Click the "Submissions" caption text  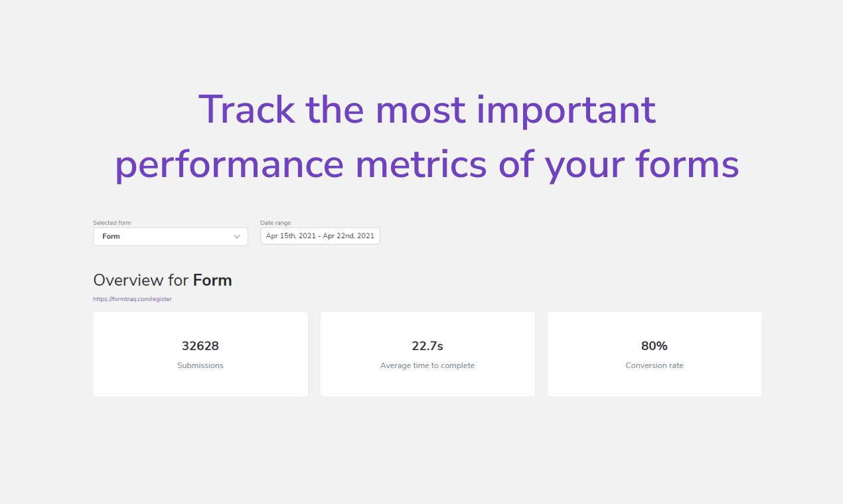click(200, 365)
